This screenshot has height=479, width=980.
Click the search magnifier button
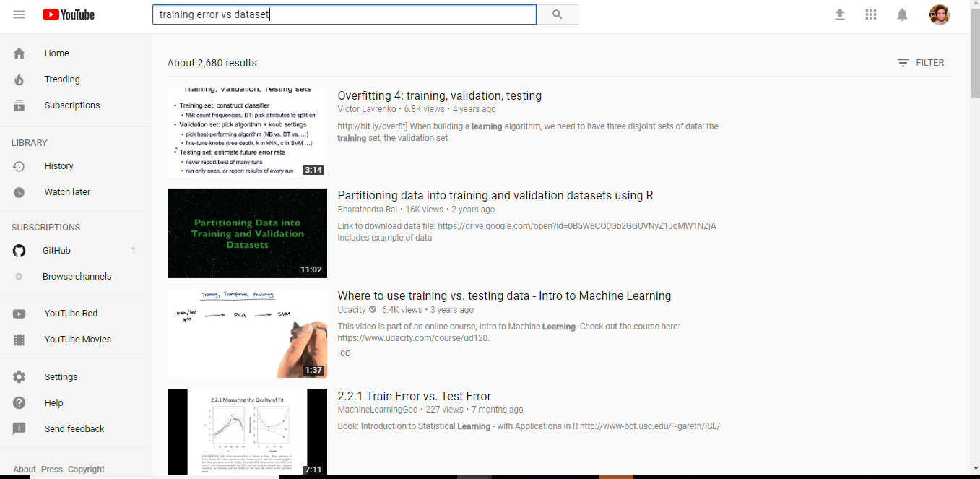tap(557, 14)
